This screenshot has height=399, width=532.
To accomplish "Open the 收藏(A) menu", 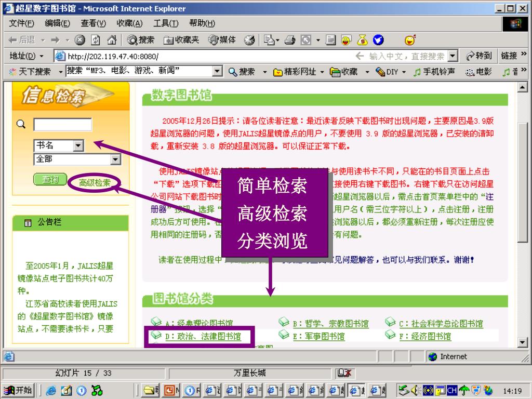I will [129, 23].
